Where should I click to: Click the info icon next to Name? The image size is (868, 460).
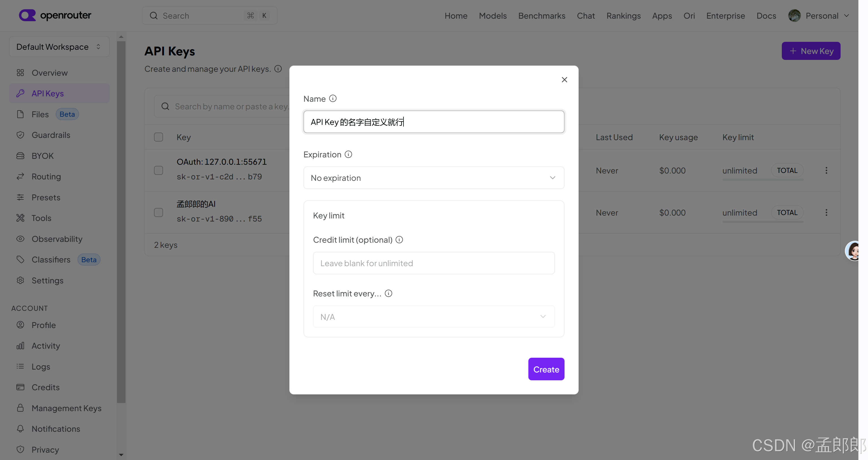[333, 98]
